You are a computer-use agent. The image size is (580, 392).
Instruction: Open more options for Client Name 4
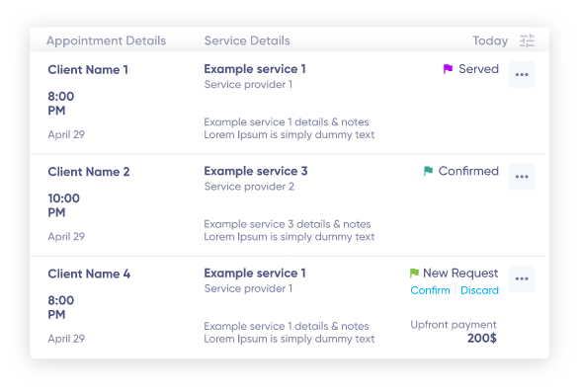pos(522,278)
